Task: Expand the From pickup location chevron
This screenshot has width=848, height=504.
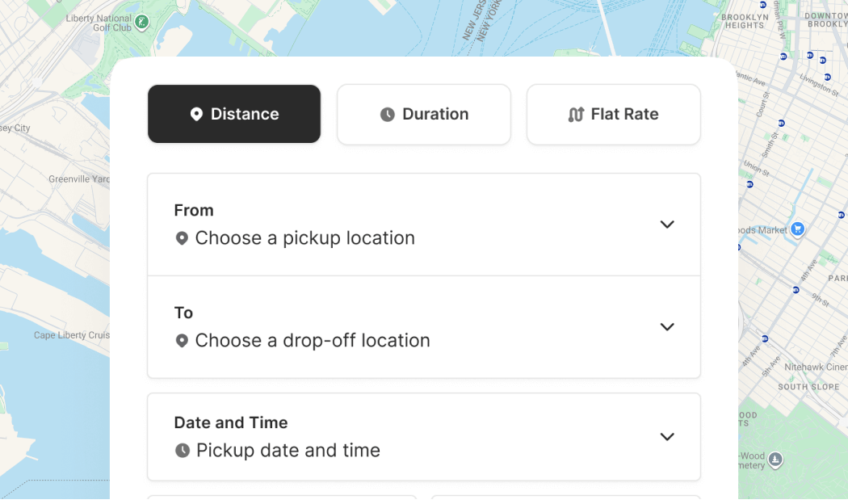Action: point(667,225)
